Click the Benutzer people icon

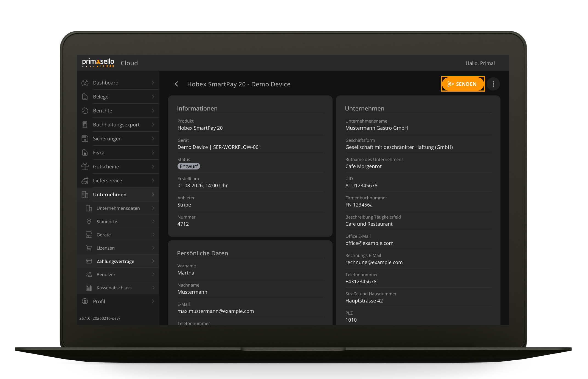click(x=89, y=274)
